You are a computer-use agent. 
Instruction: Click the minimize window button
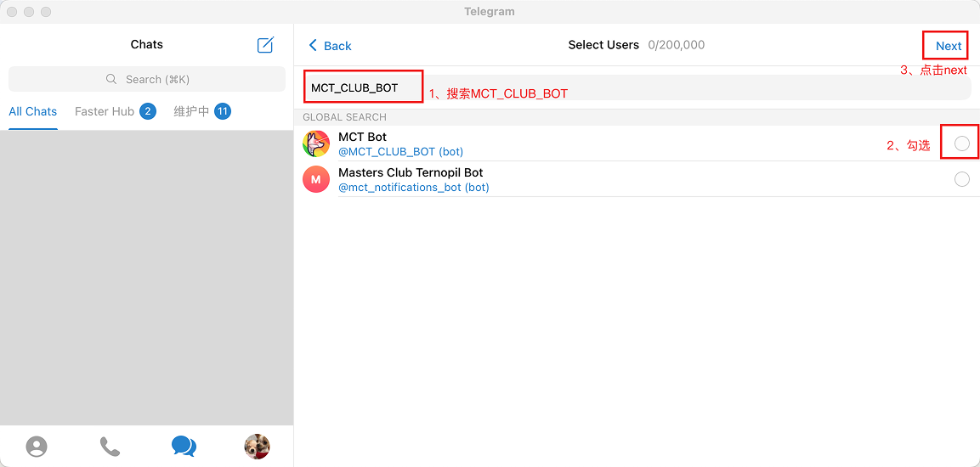point(29,12)
